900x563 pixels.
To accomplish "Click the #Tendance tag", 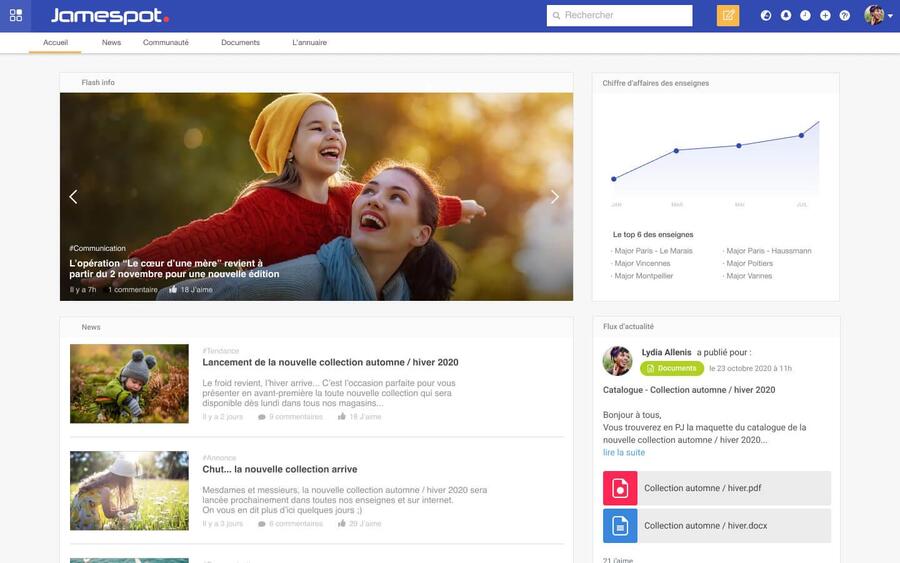I will [220, 351].
